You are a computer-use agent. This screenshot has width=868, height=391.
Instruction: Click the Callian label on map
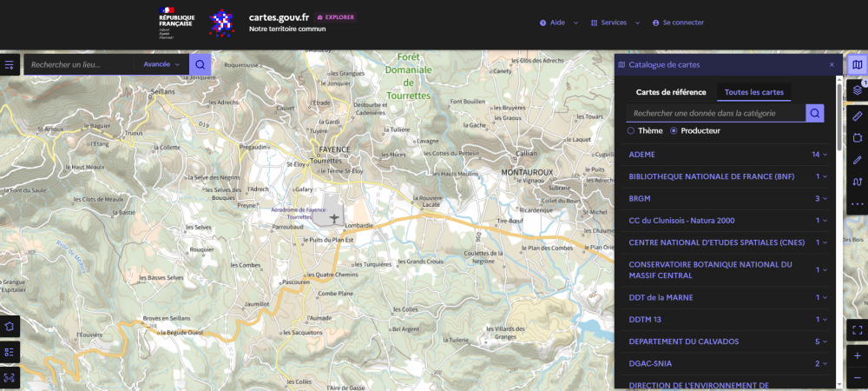point(526,153)
